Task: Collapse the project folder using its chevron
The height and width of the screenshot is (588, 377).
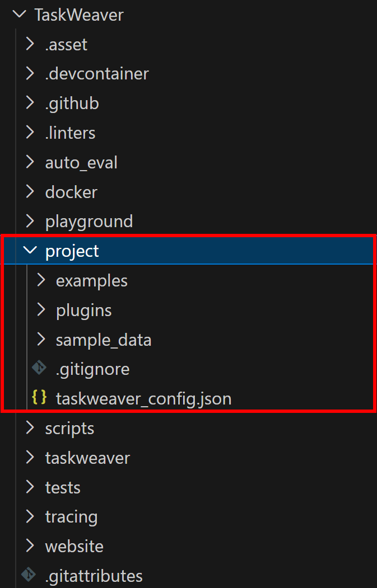Action: [x=30, y=251]
